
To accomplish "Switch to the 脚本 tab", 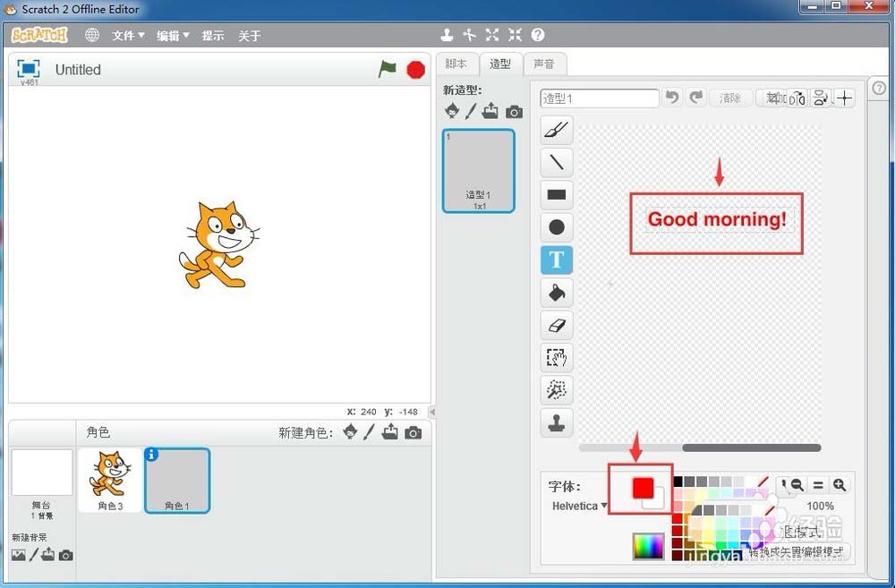I will click(456, 64).
